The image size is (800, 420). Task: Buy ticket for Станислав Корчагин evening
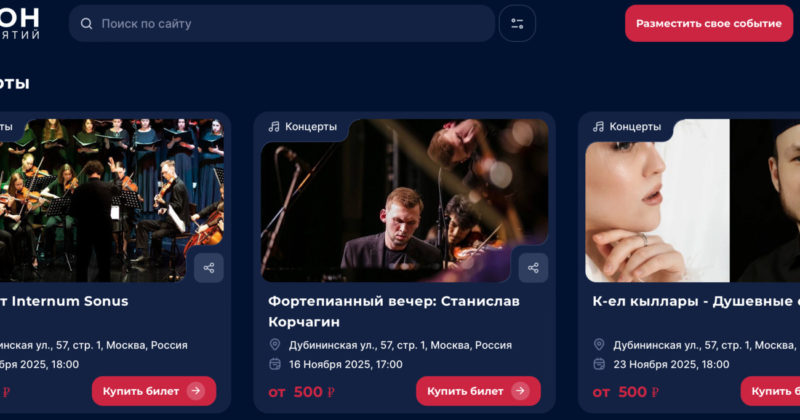[478, 391]
